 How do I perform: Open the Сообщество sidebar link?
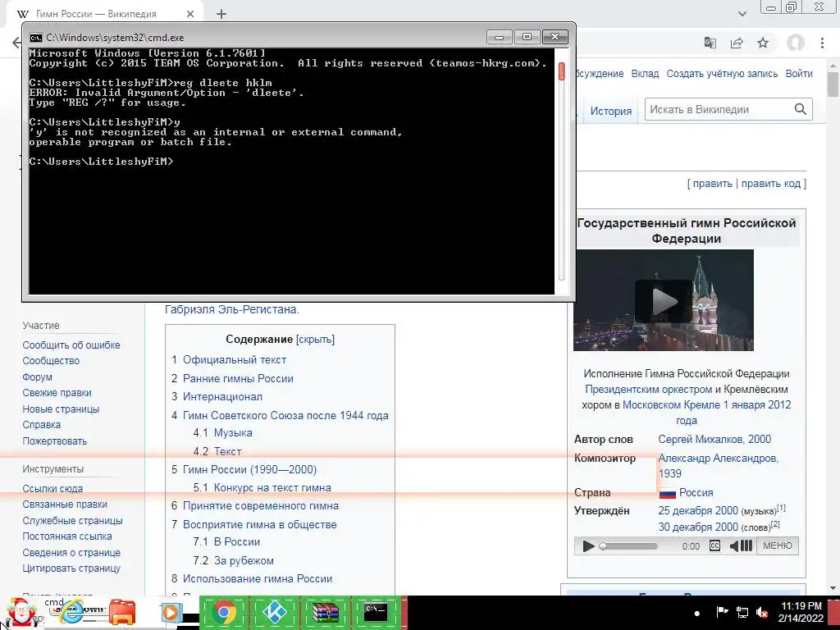51,361
